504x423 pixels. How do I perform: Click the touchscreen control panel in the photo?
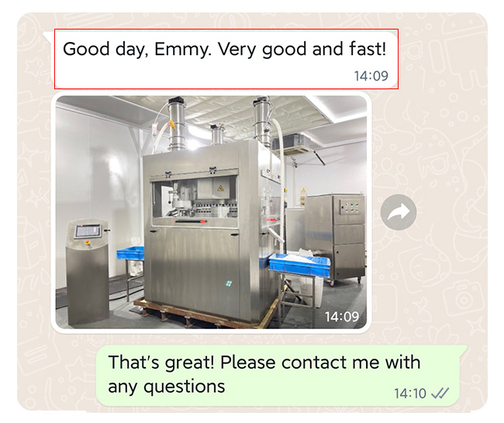coord(88,231)
